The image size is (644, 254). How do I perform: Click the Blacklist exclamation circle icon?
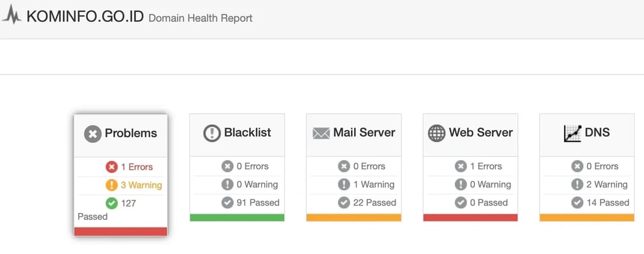[x=212, y=133]
